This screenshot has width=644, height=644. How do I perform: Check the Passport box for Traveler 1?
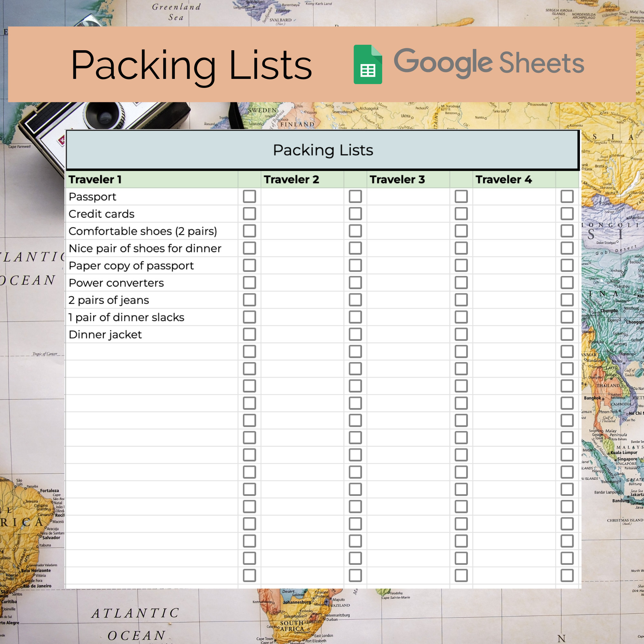tap(249, 197)
